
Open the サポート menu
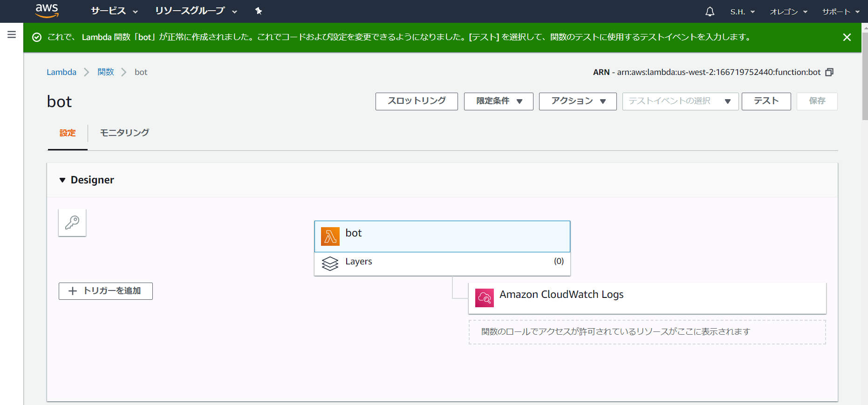pyautogui.click(x=841, y=12)
